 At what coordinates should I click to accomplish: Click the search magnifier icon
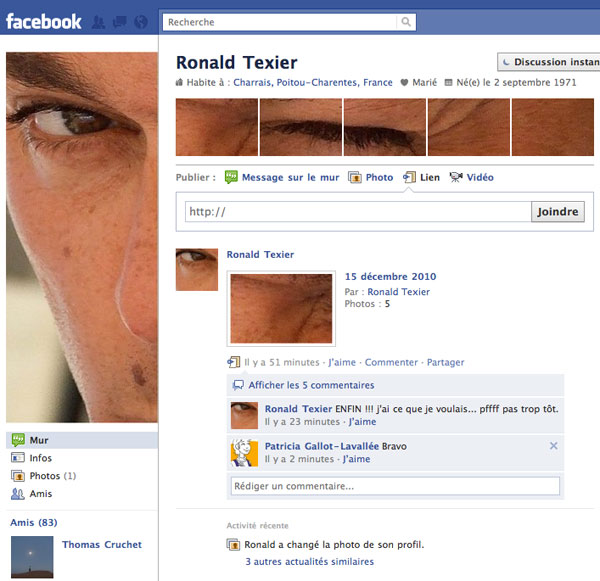pos(406,22)
